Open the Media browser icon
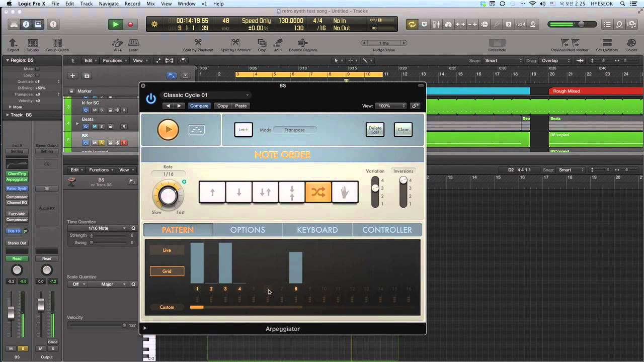The height and width of the screenshot is (362, 644). (632, 24)
